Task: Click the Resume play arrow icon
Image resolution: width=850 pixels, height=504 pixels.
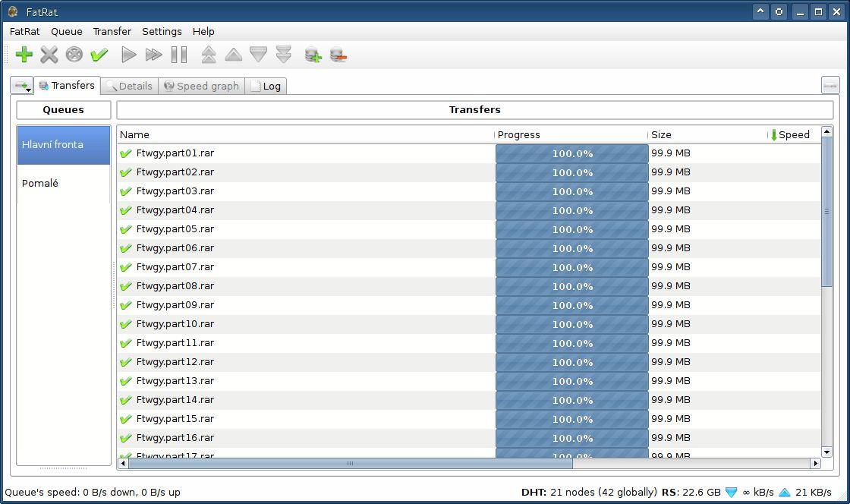Action: click(x=128, y=54)
